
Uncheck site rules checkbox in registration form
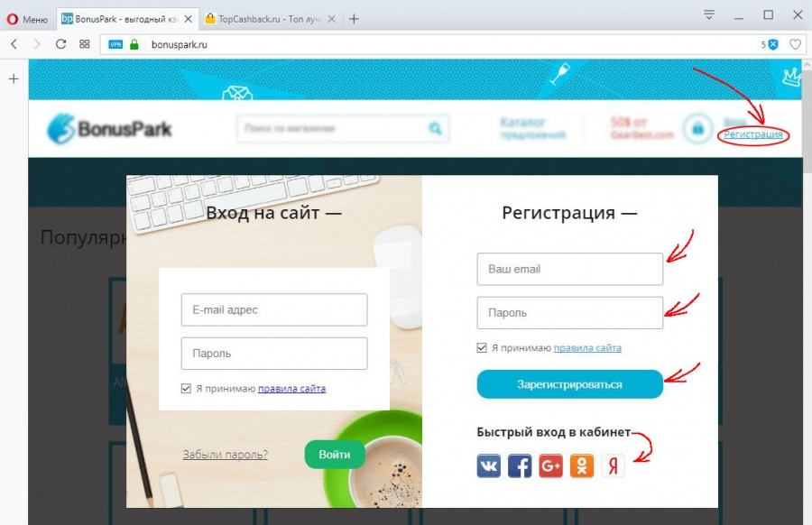[482, 348]
